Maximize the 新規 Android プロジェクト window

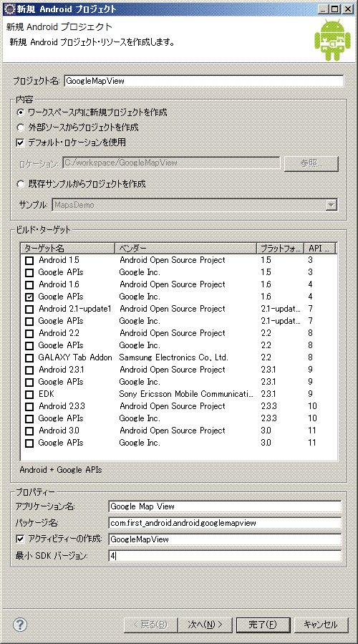point(335,9)
